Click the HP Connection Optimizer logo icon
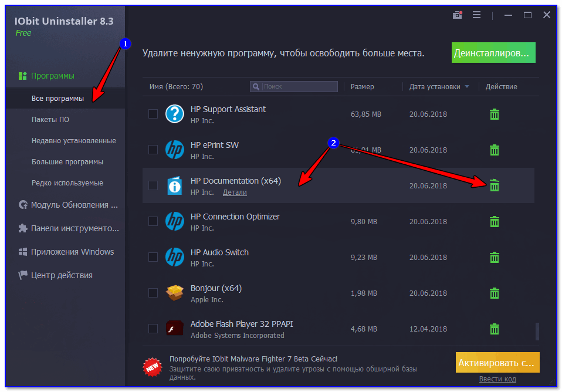Screen dimensions: 562x392 [x=175, y=221]
